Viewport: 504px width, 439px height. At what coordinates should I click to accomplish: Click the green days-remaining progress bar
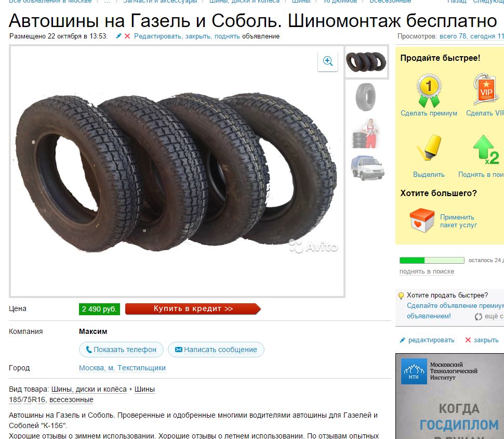click(432, 260)
